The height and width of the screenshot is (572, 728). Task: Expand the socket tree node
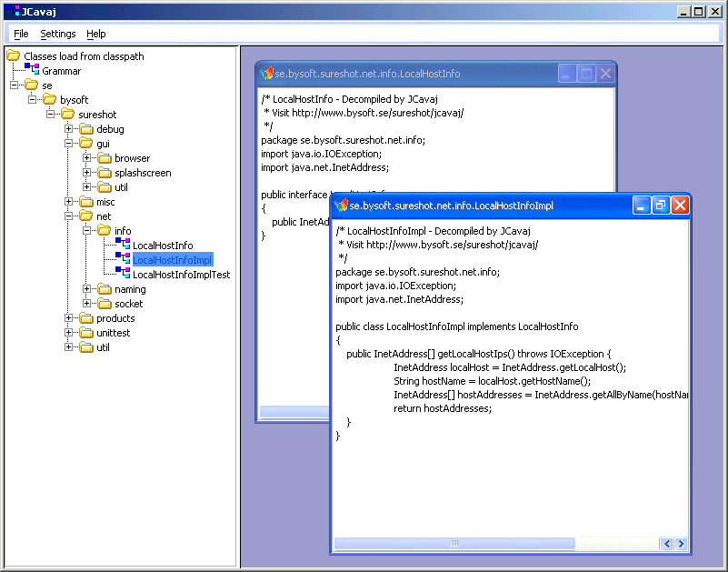pos(86,304)
